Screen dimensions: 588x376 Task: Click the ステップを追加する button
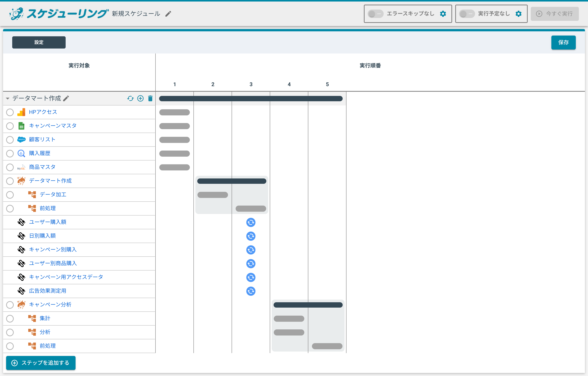(41, 363)
